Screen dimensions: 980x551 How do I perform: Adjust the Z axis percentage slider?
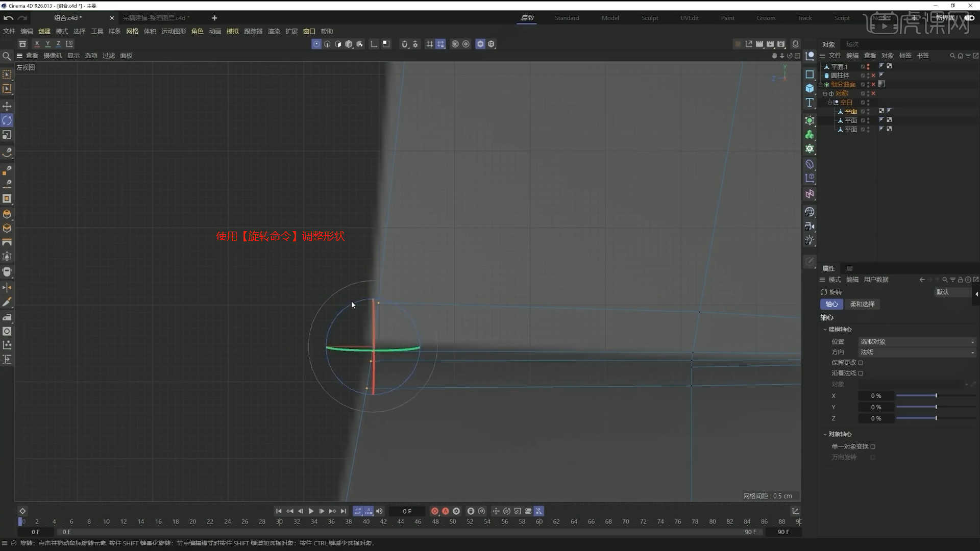click(936, 418)
